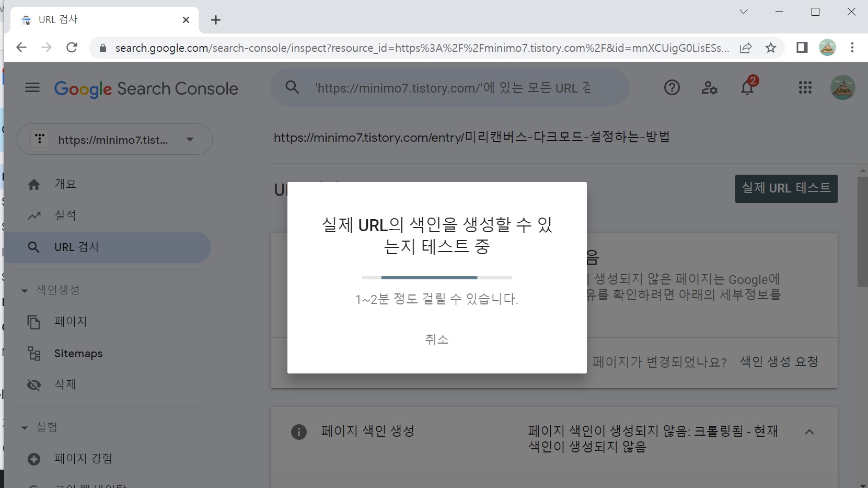Click the dialog progress bar

(437, 277)
